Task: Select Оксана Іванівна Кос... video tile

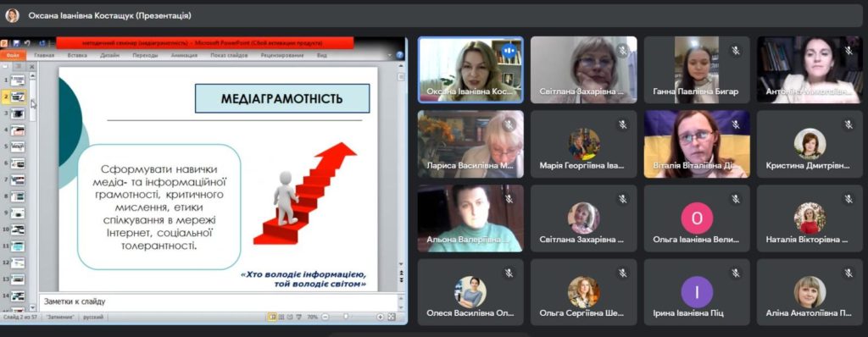Action: tap(470, 69)
